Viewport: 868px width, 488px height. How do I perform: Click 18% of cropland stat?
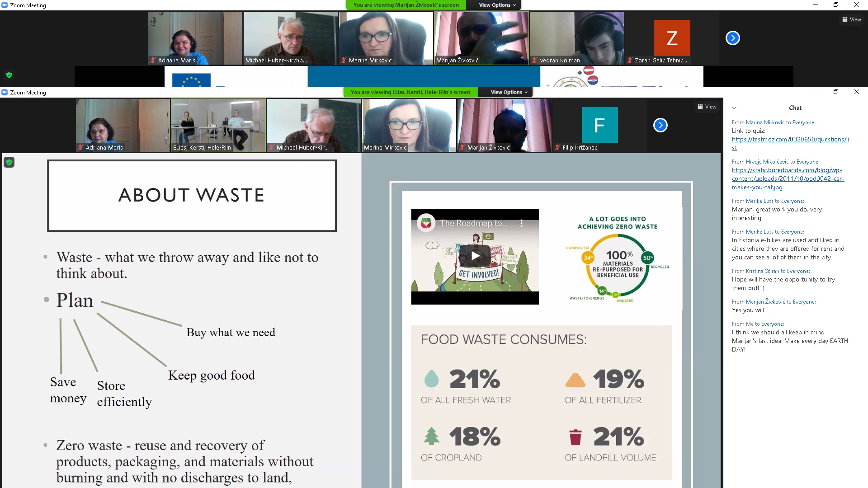click(461, 444)
